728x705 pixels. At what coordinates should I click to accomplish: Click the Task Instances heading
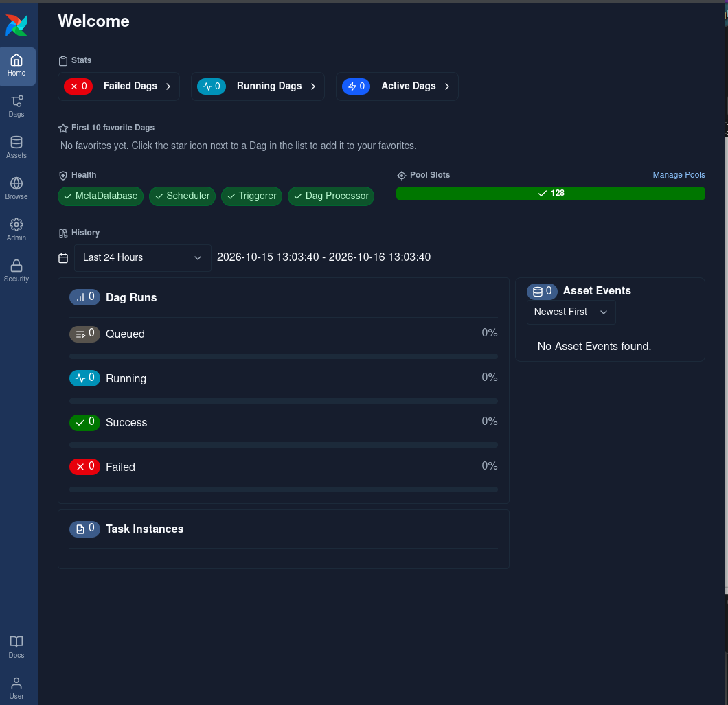[x=145, y=529]
